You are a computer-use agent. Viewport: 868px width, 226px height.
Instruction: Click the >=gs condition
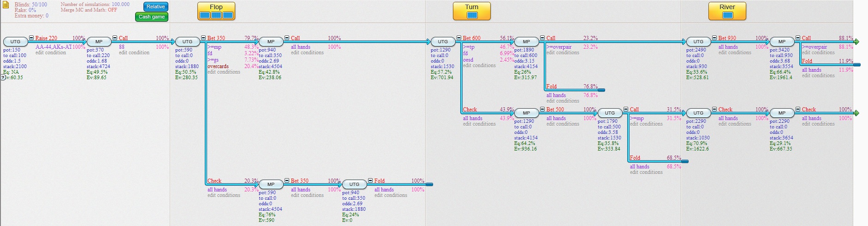213,60
